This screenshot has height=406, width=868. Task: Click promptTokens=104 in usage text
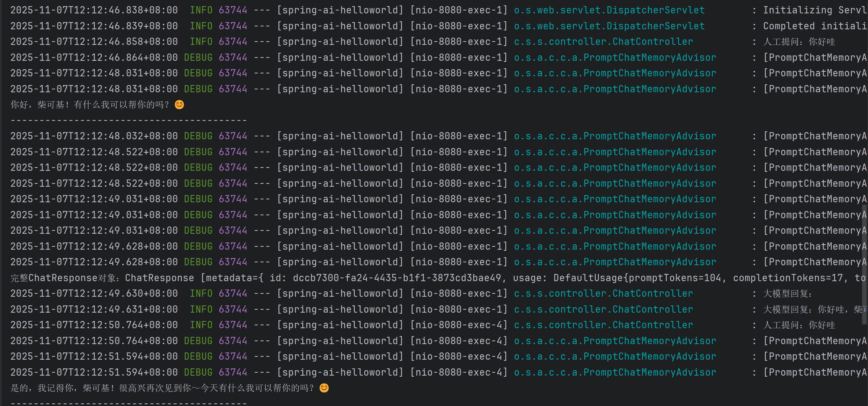(675, 278)
